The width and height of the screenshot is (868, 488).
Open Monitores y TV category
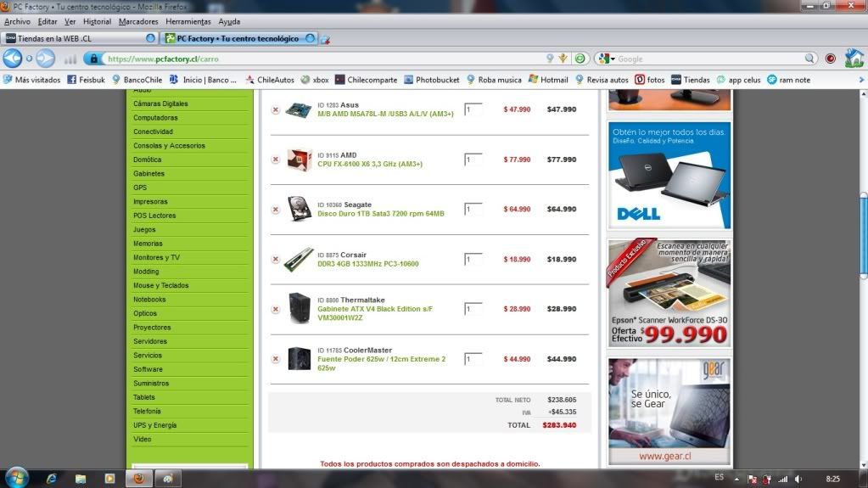156,257
